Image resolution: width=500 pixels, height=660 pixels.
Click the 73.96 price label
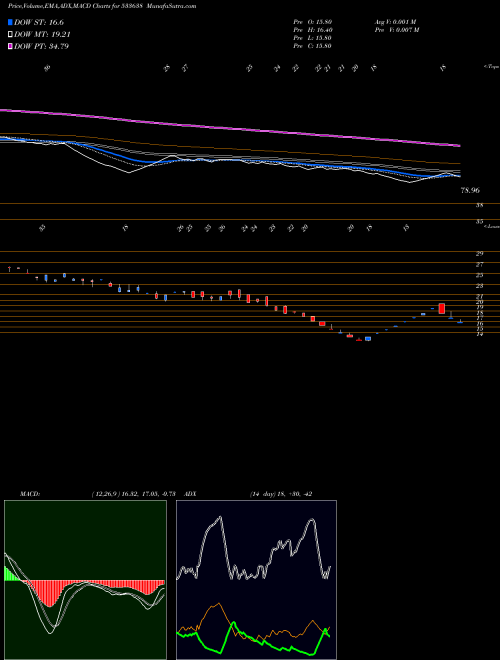tap(470, 190)
